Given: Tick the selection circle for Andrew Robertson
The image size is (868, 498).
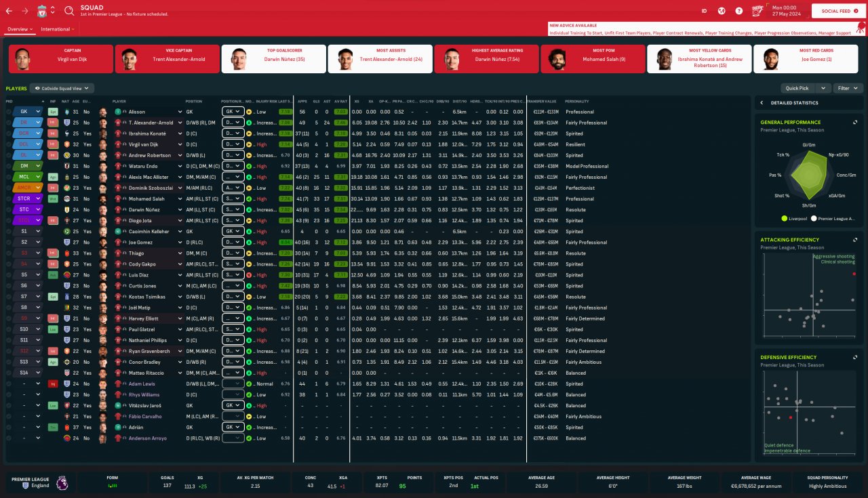Looking at the screenshot, I should 9,155.
